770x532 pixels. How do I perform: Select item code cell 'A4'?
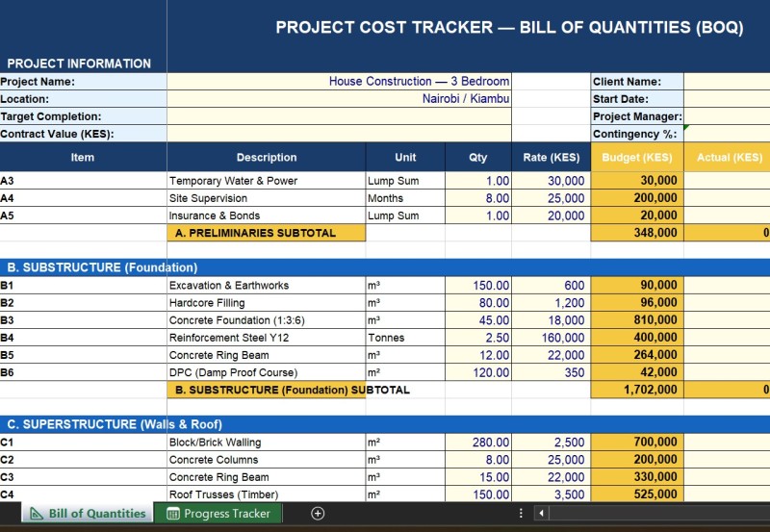(83, 198)
